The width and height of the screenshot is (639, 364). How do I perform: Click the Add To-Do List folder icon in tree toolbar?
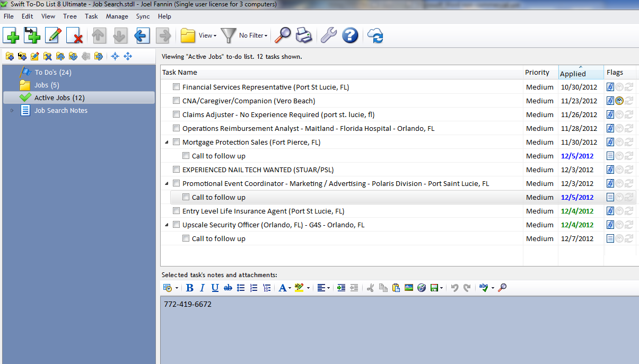pos(10,56)
